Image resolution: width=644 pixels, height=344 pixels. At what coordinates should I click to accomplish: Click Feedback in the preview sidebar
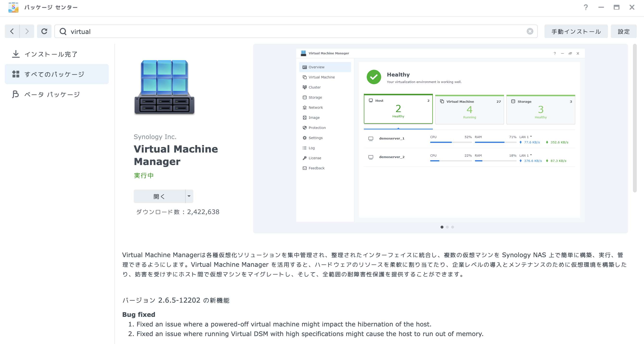click(x=325, y=168)
